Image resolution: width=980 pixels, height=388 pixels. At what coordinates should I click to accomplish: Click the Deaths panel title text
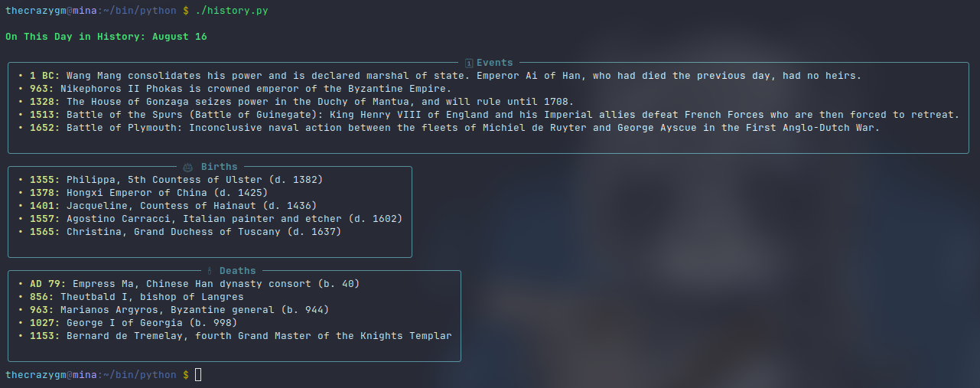click(x=238, y=271)
